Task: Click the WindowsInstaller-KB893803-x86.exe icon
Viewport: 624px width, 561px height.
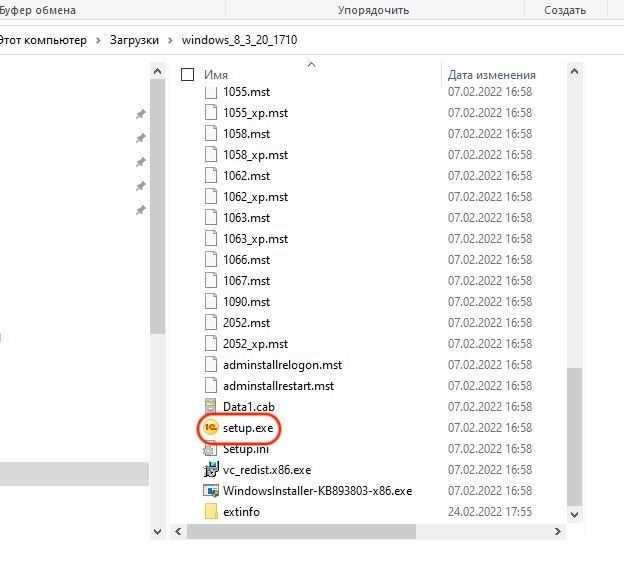Action: coord(211,491)
